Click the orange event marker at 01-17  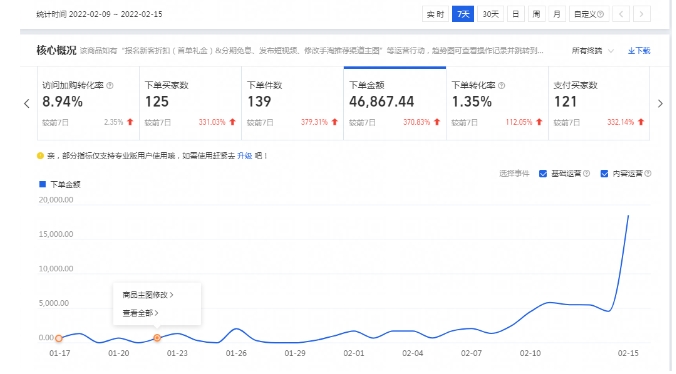click(59, 338)
